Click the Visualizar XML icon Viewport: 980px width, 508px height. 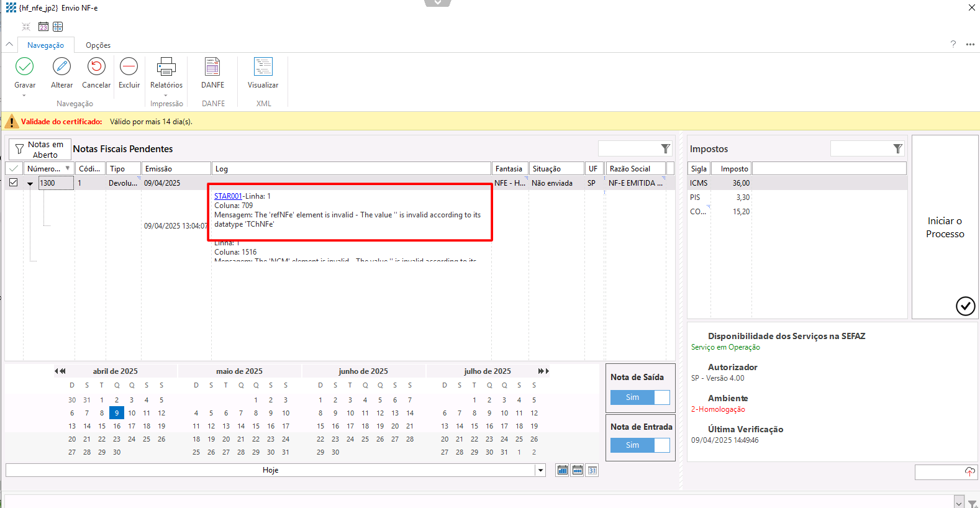pyautogui.click(x=263, y=66)
